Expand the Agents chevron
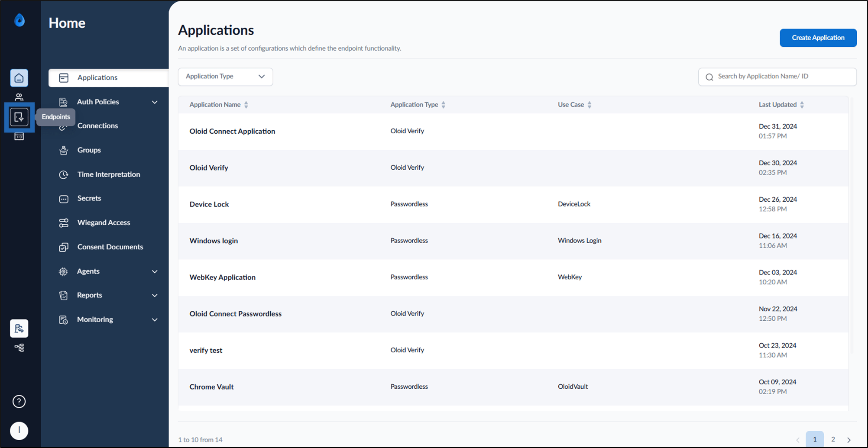 coord(155,271)
